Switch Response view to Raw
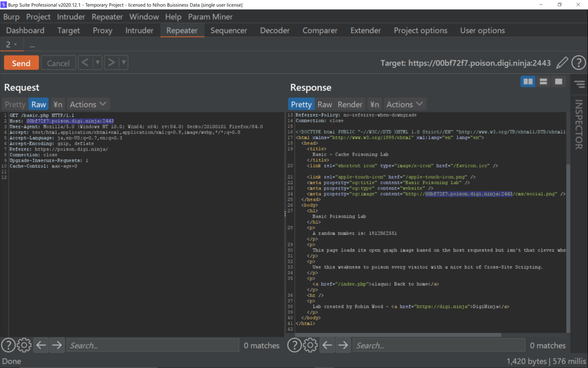Viewport: 588px width, 368px height. click(x=324, y=104)
